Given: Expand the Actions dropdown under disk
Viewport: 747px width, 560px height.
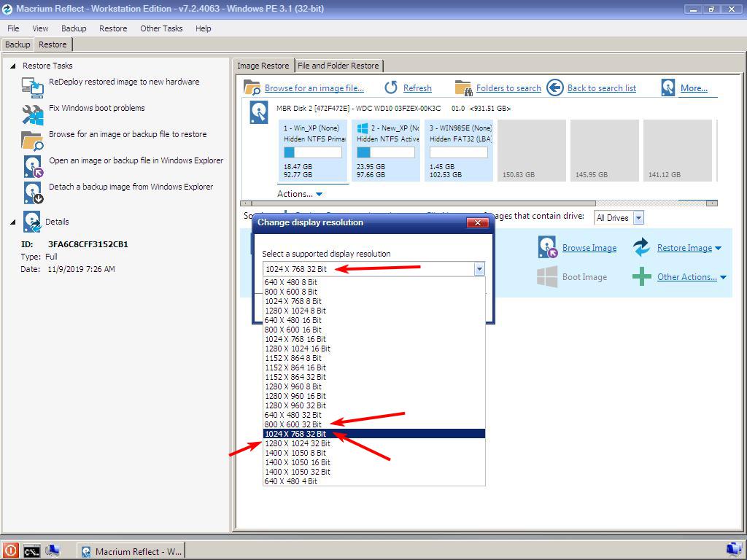Looking at the screenshot, I should coord(299,194).
